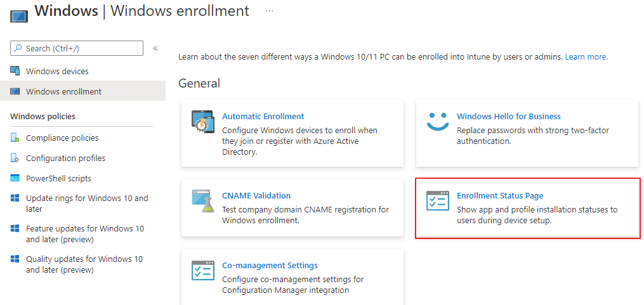Open Windows Hello for Business link
The image size is (644, 305).
click(x=508, y=116)
